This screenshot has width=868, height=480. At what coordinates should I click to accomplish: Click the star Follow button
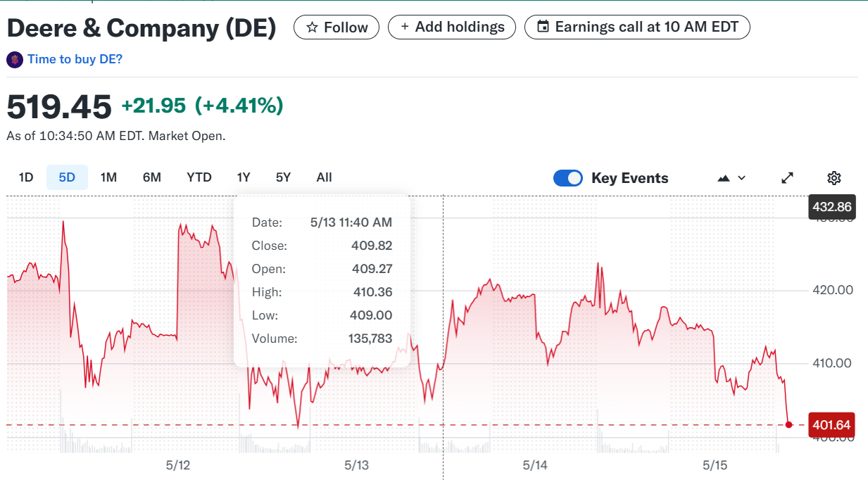(x=336, y=27)
